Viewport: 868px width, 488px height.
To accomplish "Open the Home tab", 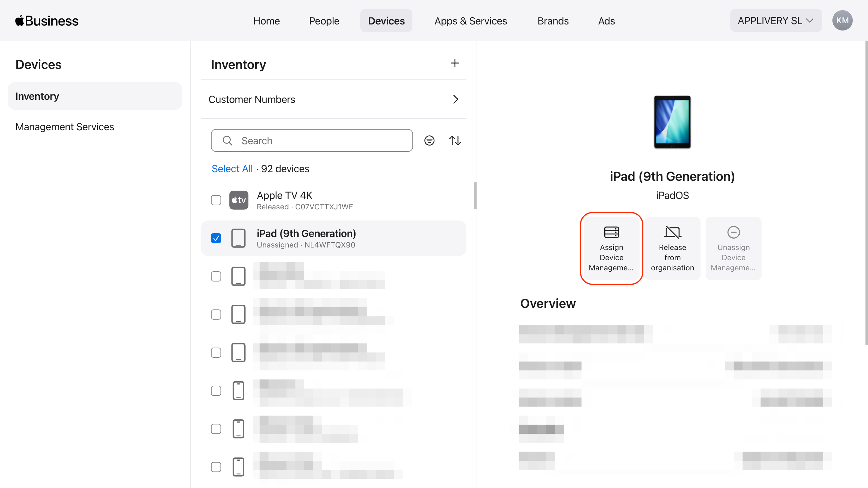I will [x=266, y=21].
